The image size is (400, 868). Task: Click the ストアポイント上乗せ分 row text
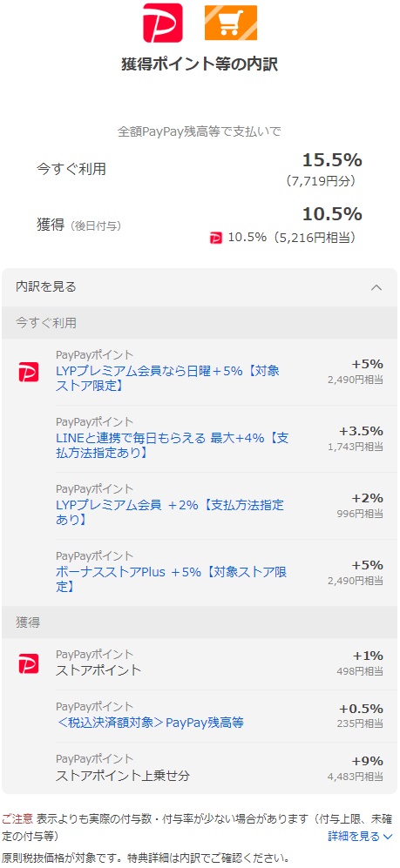pos(122,775)
